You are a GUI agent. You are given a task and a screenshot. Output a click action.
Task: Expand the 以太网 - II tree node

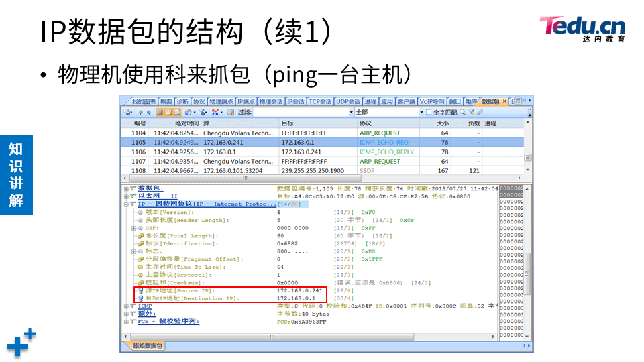[126, 196]
